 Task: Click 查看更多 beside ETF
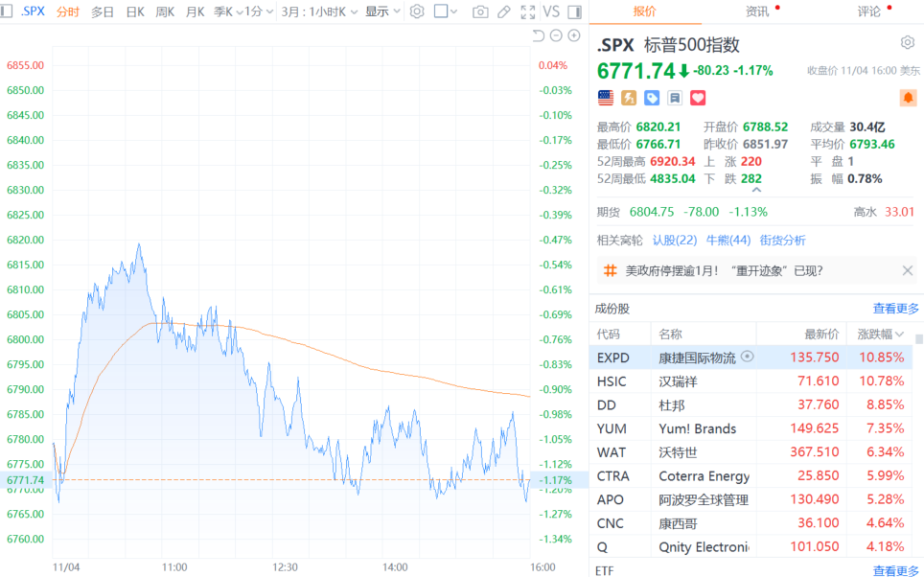coord(895,570)
